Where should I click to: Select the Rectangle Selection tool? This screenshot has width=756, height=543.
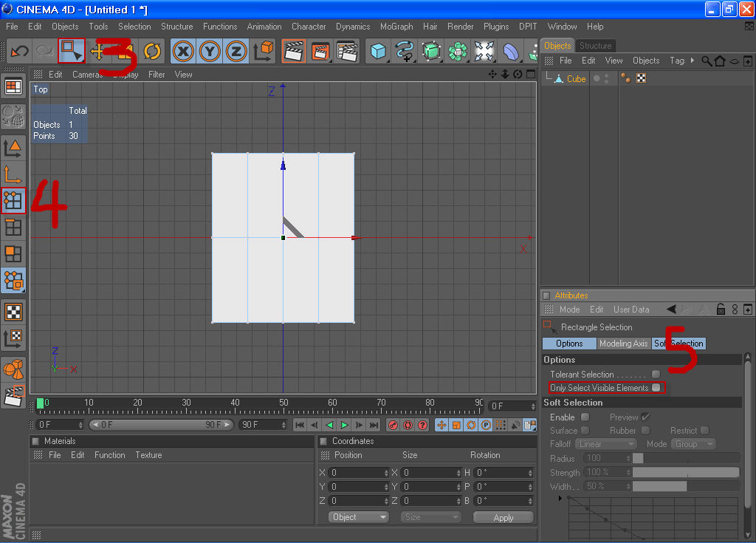pos(72,51)
